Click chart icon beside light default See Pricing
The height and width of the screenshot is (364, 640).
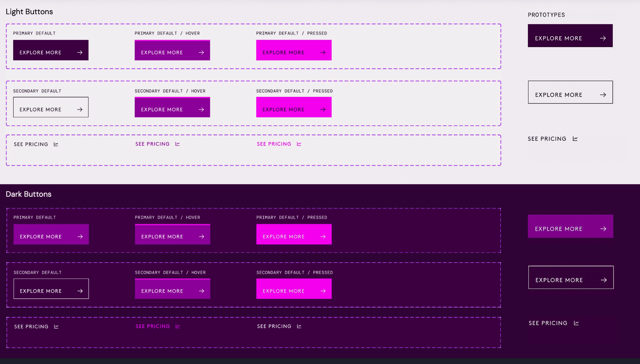click(56, 144)
